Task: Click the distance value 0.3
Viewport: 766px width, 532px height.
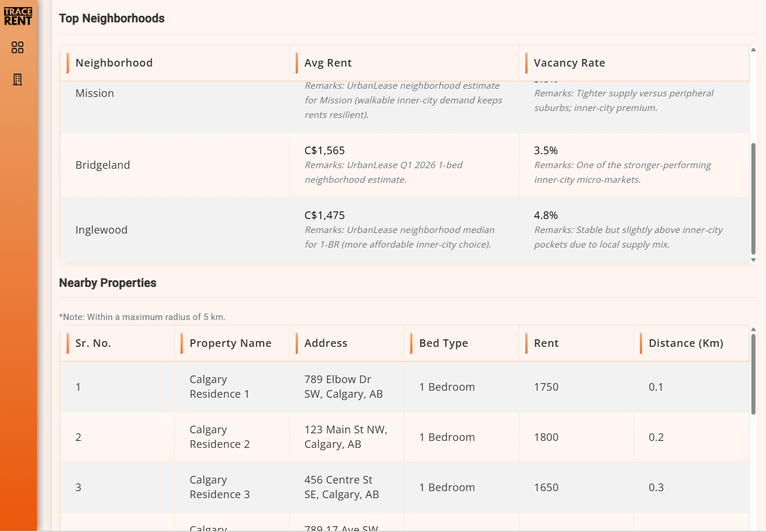Action: (x=656, y=488)
